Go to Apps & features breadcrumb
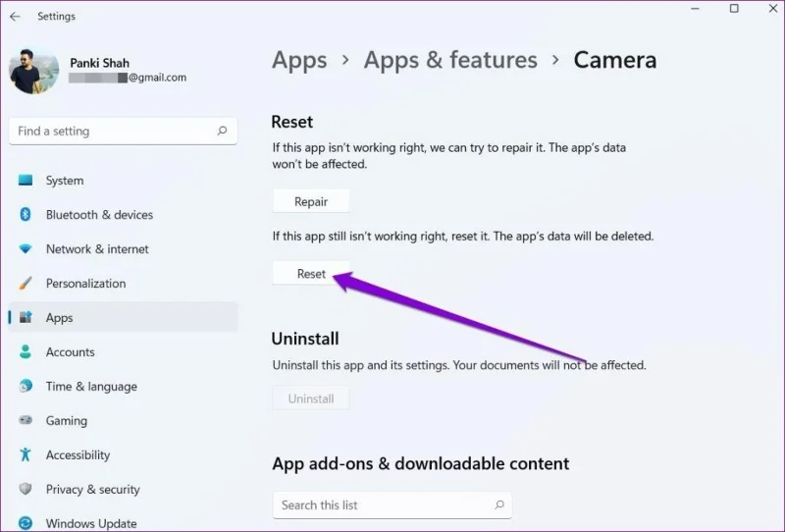The height and width of the screenshot is (532, 785). click(450, 60)
